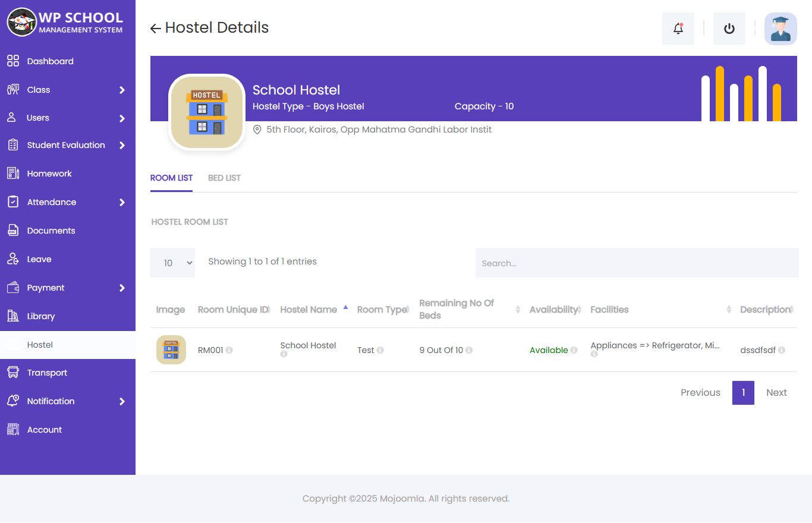
Task: Click the '5th Floor, Kairos' address text
Action: 379,130
